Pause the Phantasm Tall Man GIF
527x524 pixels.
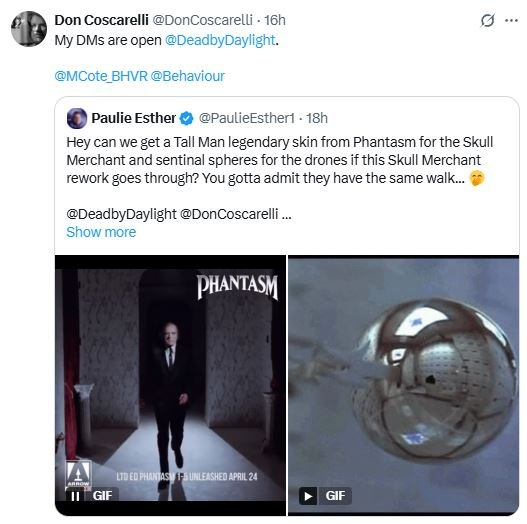[x=76, y=496]
